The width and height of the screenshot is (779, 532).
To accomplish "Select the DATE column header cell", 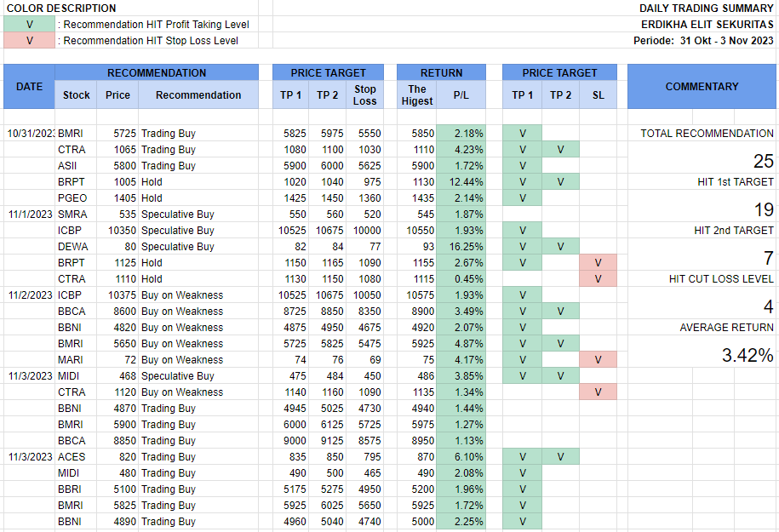I will [29, 87].
